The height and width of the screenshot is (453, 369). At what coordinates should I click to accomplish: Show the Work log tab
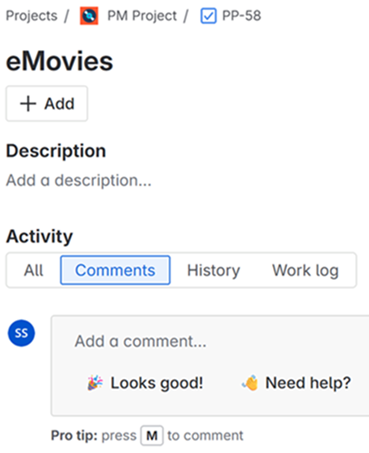pyautogui.click(x=305, y=270)
